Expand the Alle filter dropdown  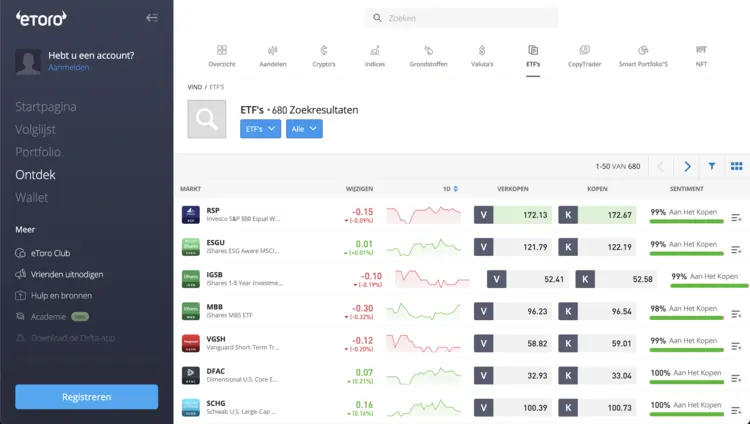pos(304,129)
